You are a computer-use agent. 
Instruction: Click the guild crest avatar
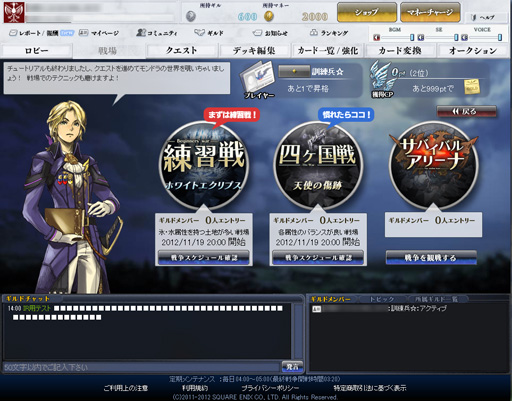click(14, 12)
